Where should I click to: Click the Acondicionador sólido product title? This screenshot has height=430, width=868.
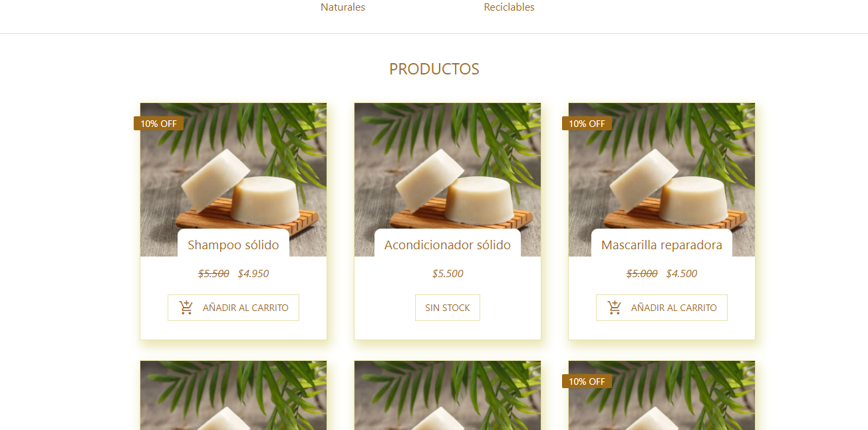pos(448,245)
